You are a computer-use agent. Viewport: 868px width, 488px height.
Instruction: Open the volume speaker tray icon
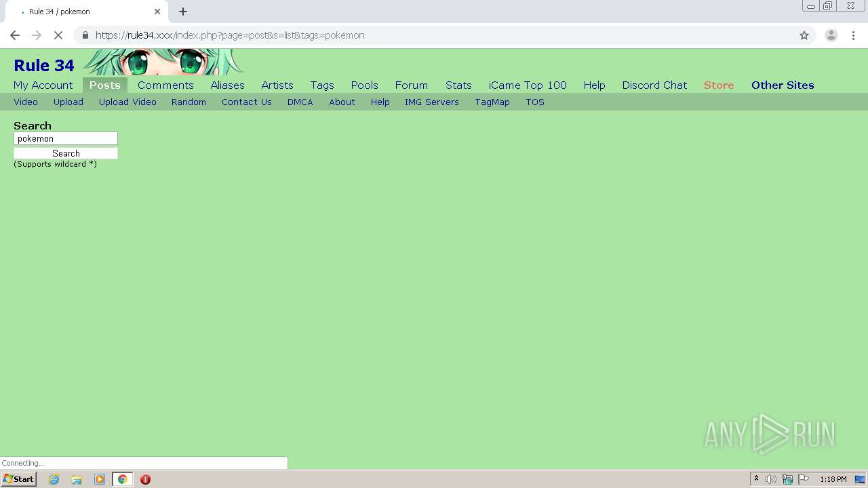(x=771, y=479)
